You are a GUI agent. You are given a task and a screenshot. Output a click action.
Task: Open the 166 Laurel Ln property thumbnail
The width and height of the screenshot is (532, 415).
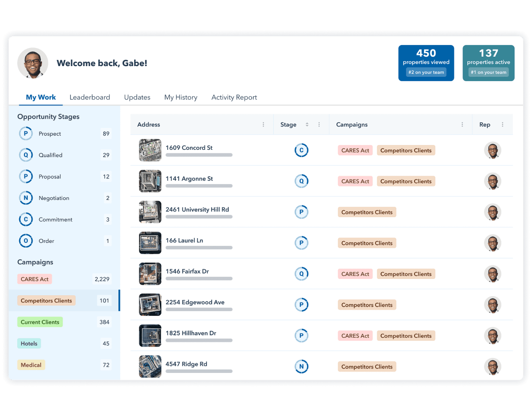coord(150,243)
